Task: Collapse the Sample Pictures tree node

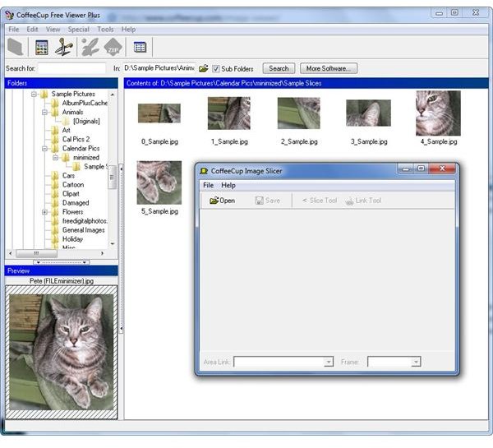Action: (34, 94)
